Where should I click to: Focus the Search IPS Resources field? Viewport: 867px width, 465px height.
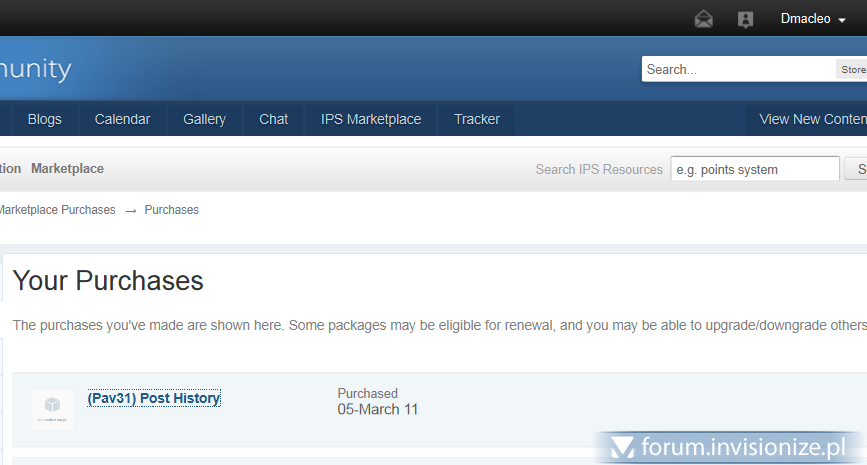(x=754, y=169)
